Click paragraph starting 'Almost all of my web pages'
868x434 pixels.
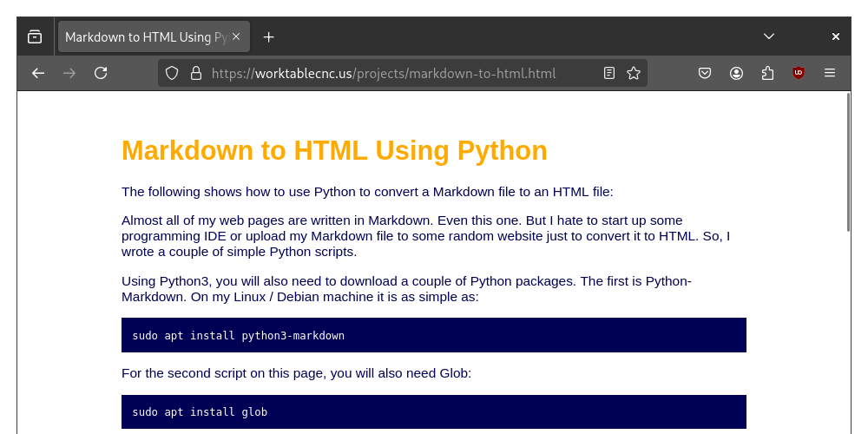[425, 236]
